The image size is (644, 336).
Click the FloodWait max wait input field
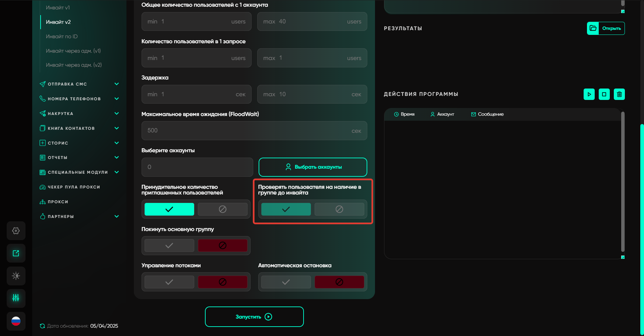(248, 130)
